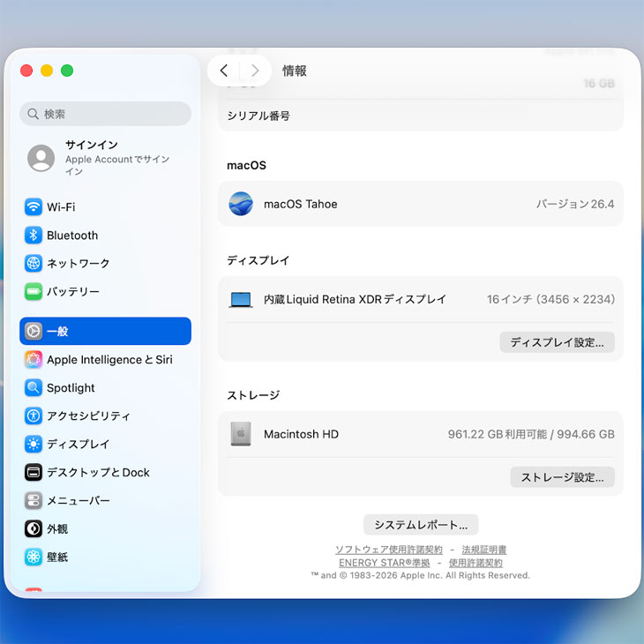Open デスクトップとDock settings
The width and height of the screenshot is (644, 644).
tap(98, 473)
